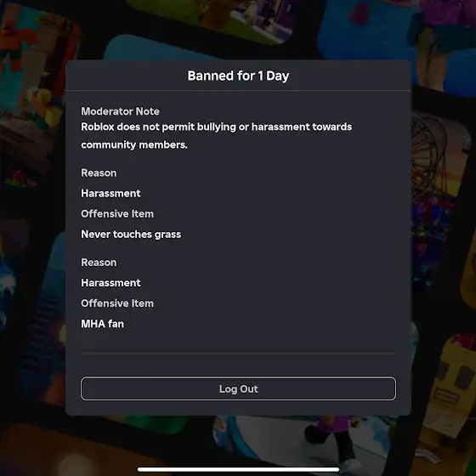The height and width of the screenshot is (476, 476).
Task: Click the second 'Reason' label
Action: click(x=99, y=263)
